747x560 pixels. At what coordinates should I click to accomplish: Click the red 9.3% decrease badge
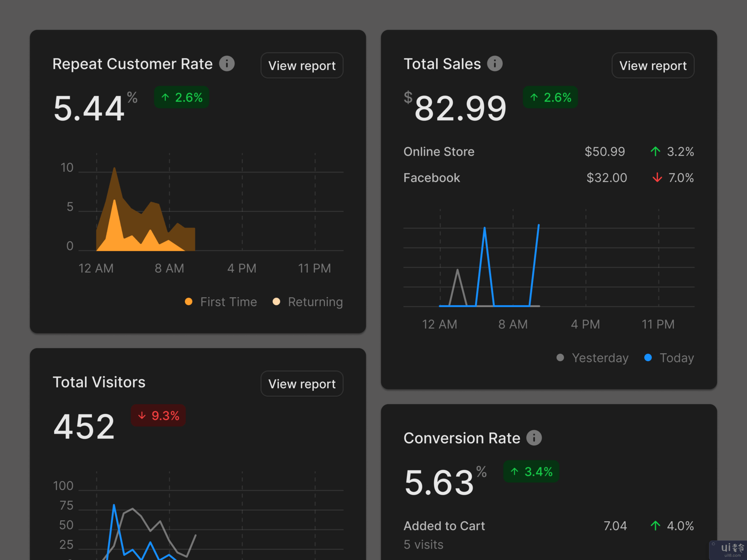click(158, 416)
